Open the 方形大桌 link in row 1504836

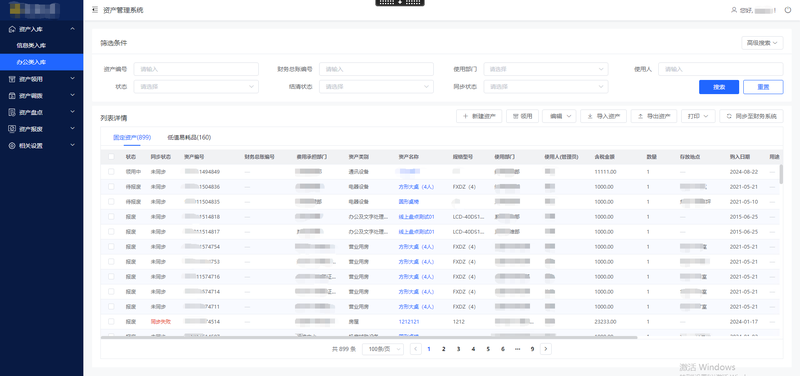(416, 187)
